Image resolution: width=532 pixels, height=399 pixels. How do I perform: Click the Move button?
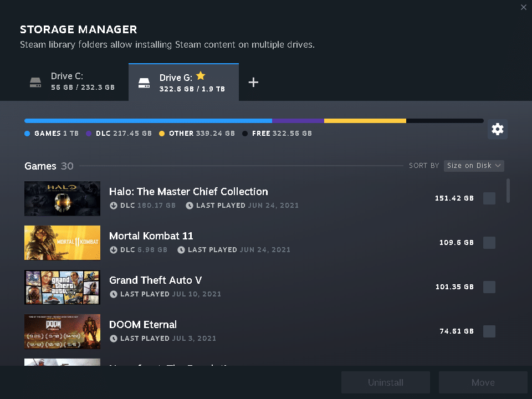483,382
